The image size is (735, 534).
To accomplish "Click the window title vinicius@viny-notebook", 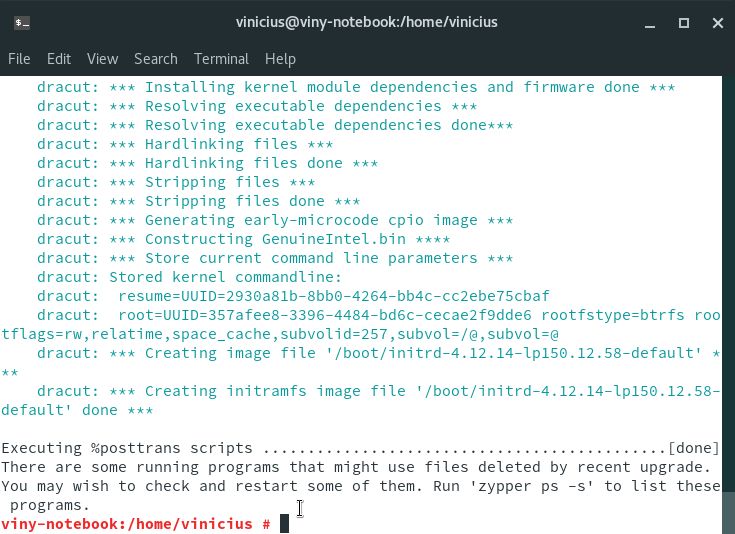I will click(x=367, y=22).
